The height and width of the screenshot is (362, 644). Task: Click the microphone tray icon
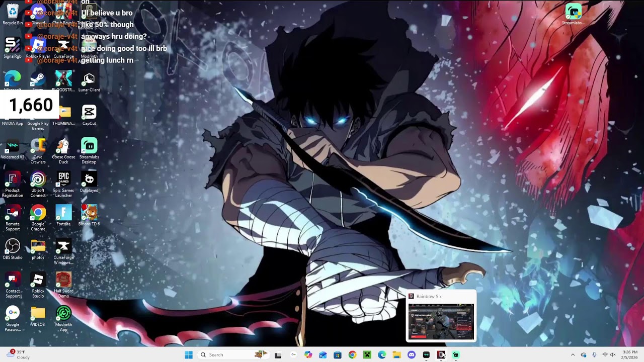pos(594,355)
